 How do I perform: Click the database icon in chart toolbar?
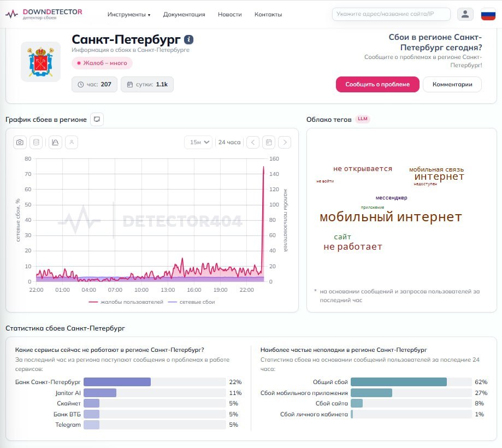coord(36,142)
